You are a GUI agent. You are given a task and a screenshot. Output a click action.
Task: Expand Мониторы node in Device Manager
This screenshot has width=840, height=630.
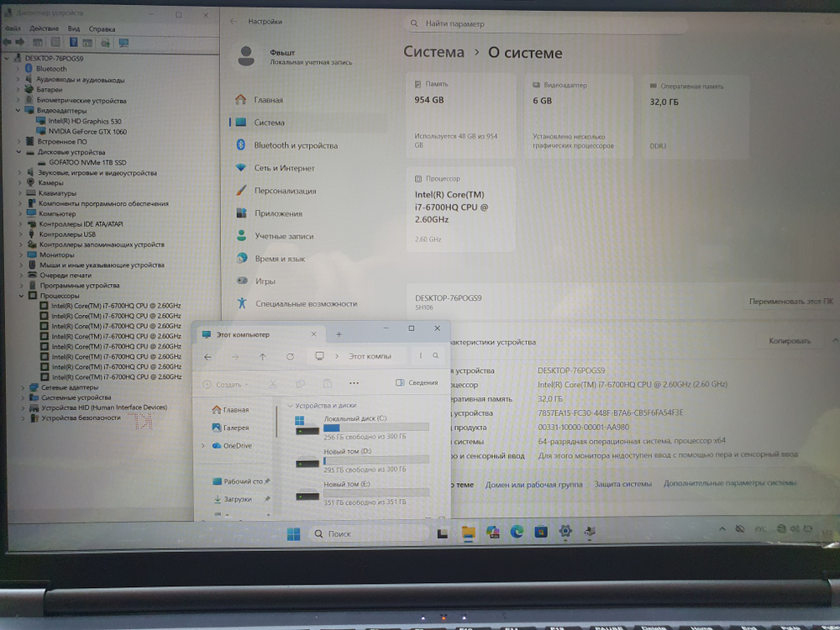[x=21, y=255]
